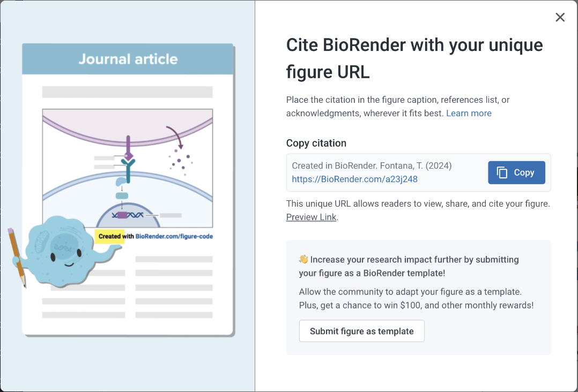Click the Copy citation button
The image size is (578, 392).
[x=516, y=172]
